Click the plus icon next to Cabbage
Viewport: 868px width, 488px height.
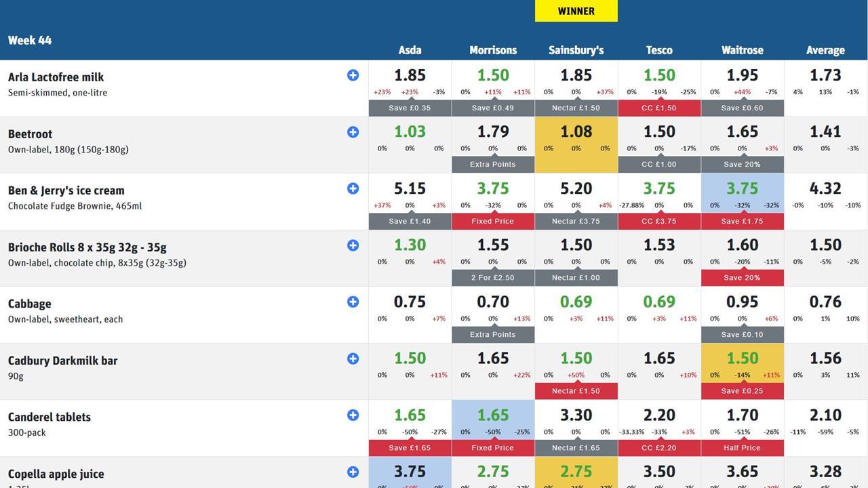pos(353,302)
